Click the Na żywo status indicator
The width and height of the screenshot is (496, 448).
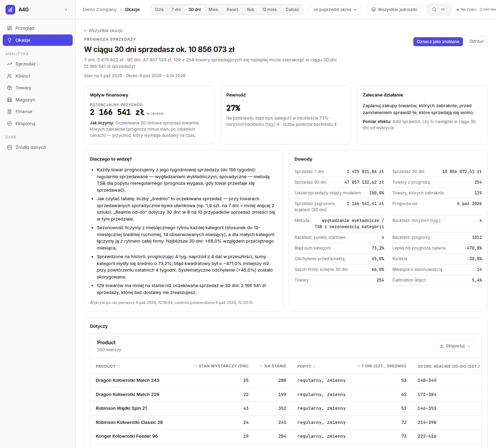tap(476, 10)
